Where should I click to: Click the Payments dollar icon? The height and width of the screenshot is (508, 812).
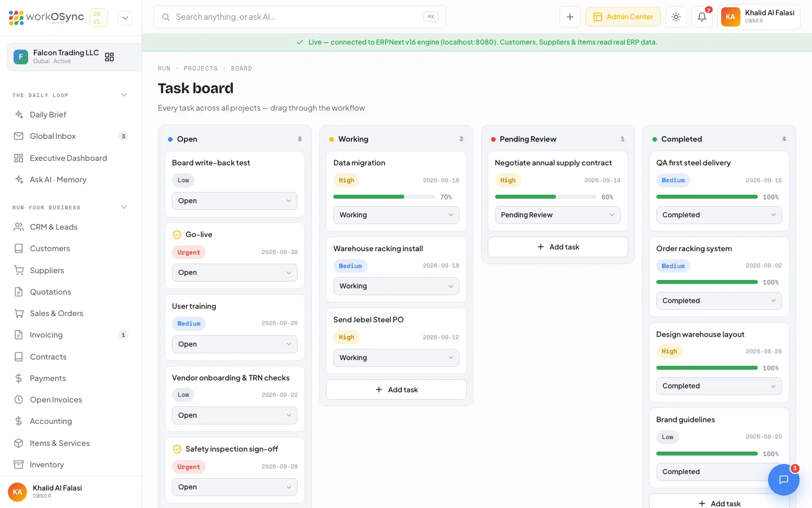pos(19,378)
